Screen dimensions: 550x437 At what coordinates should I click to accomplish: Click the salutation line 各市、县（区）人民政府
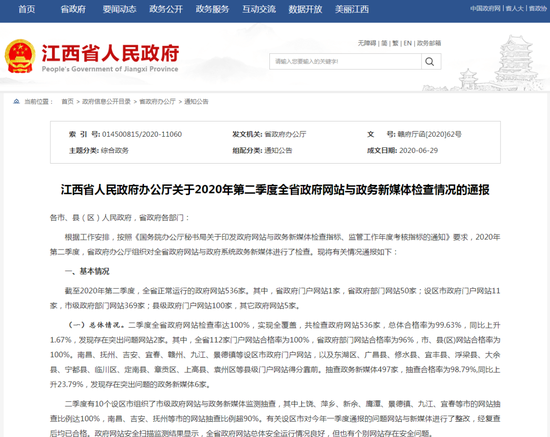(120, 218)
